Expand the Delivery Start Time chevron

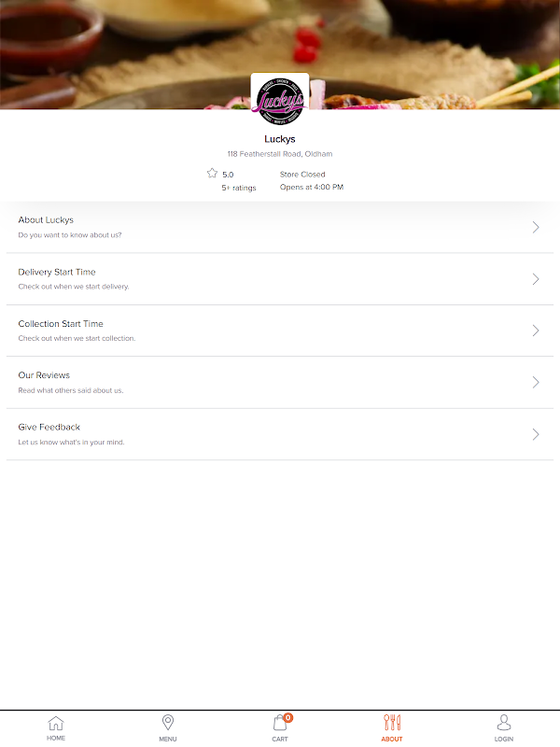pos(536,279)
